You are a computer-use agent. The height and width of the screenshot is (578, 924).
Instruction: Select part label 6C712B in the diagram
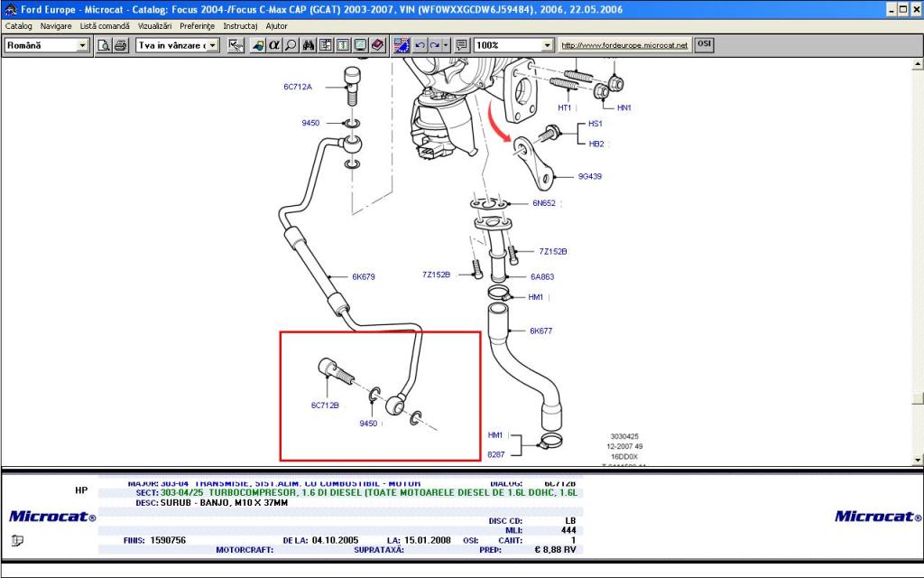pos(325,406)
